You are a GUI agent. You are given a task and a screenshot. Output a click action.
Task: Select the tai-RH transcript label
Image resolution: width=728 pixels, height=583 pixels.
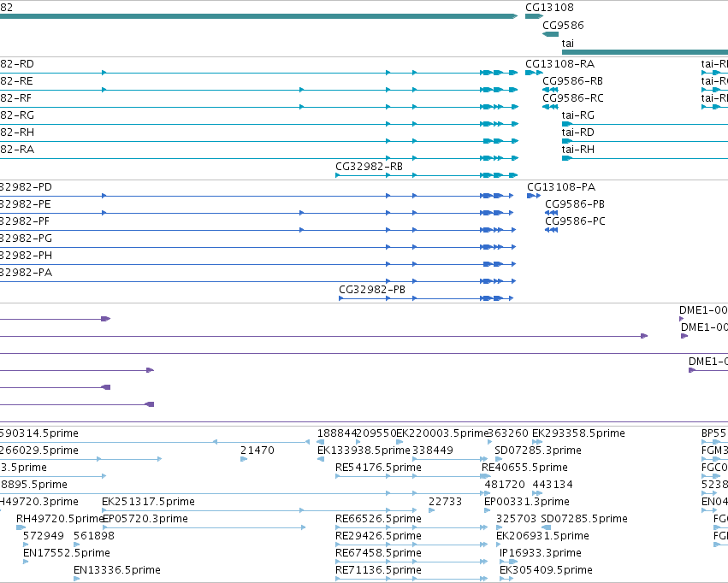point(578,150)
